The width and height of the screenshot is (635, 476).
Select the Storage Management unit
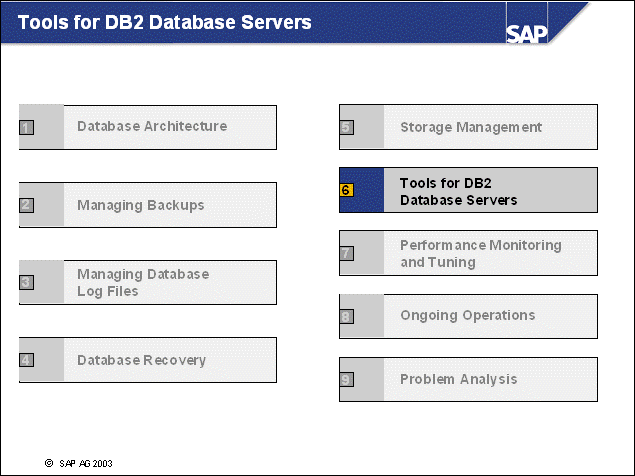click(471, 127)
